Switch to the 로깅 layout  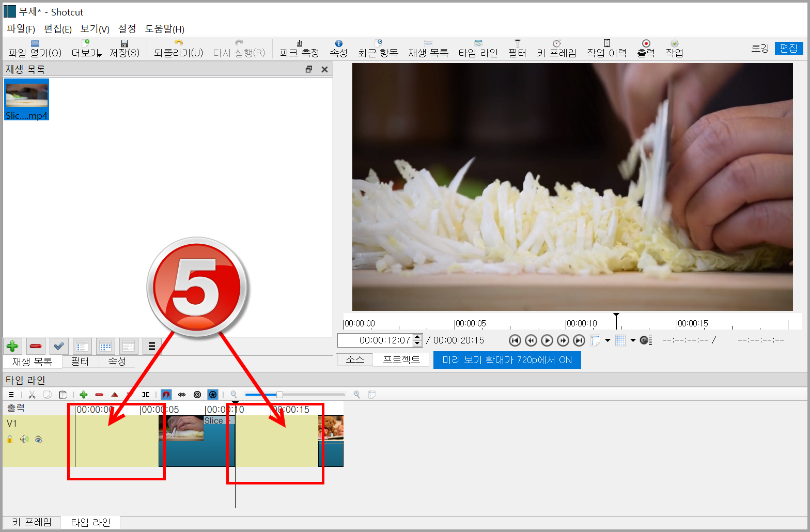click(x=760, y=48)
